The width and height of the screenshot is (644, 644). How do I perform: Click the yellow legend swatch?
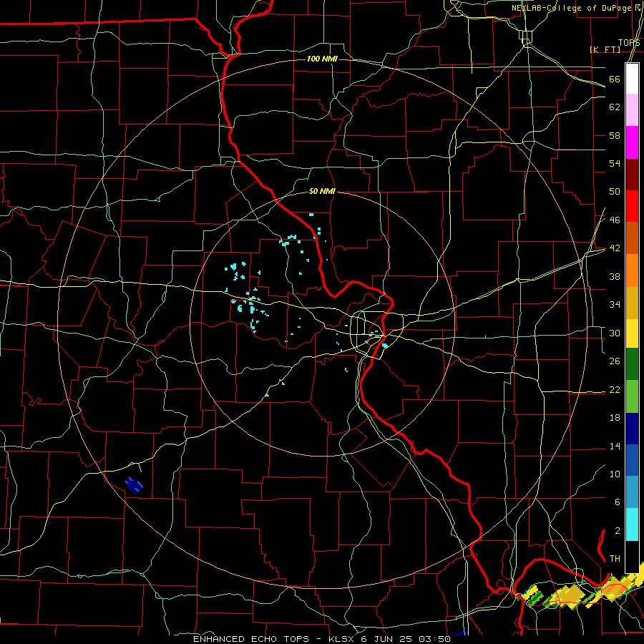click(632, 333)
